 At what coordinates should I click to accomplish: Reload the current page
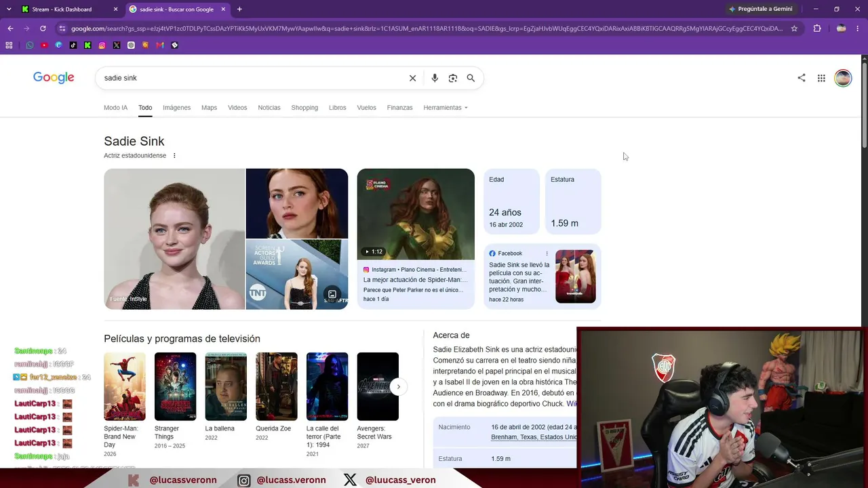tap(43, 28)
